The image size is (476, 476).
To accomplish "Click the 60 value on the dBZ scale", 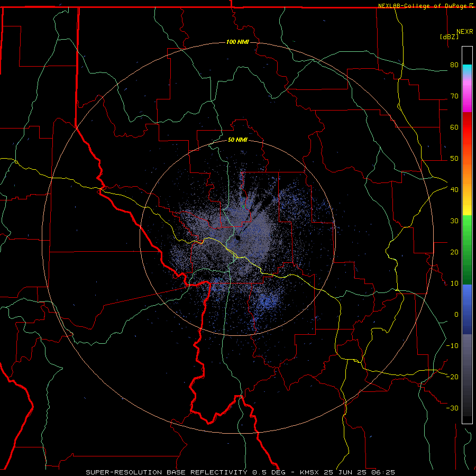I will click(x=454, y=127).
